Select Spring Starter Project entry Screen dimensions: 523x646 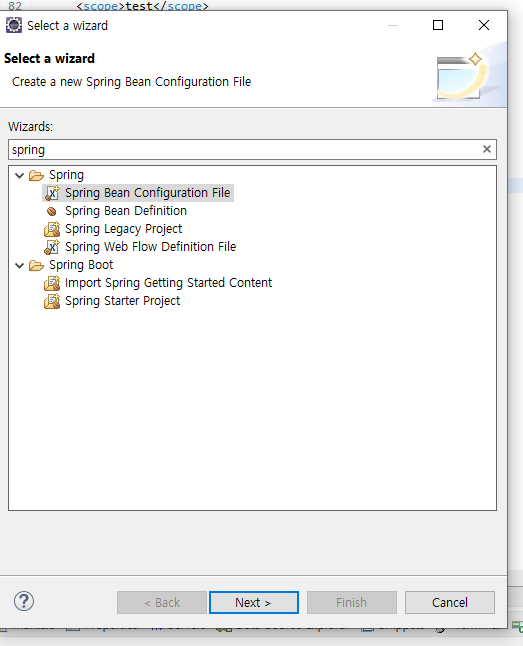point(122,301)
